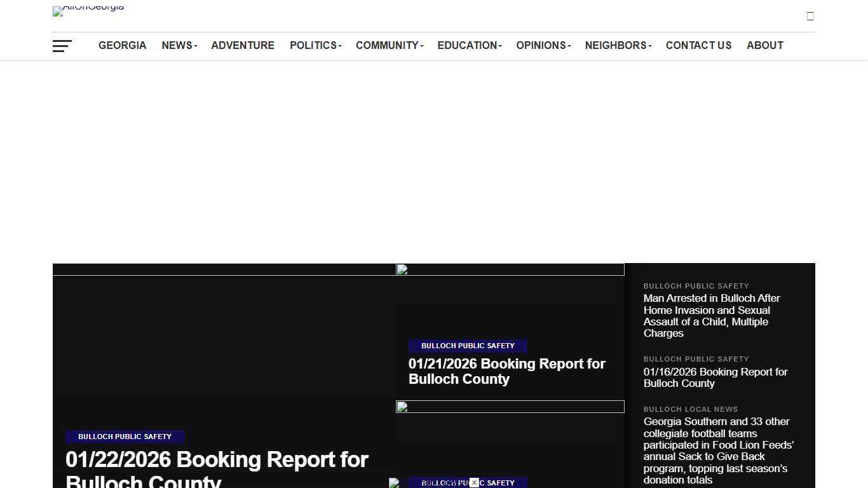Open the About page
Image resolution: width=868 pixels, height=488 pixels.
tap(764, 46)
